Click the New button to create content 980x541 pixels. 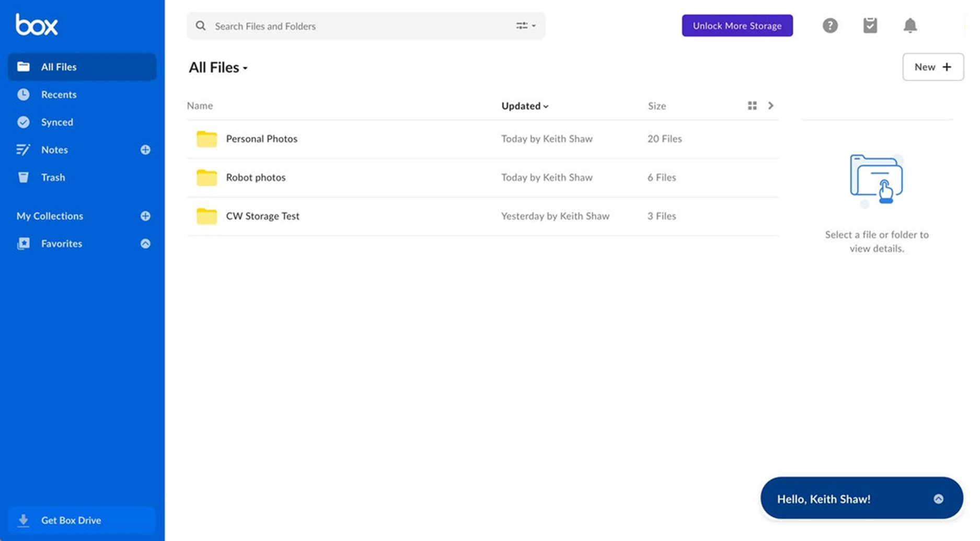(933, 67)
